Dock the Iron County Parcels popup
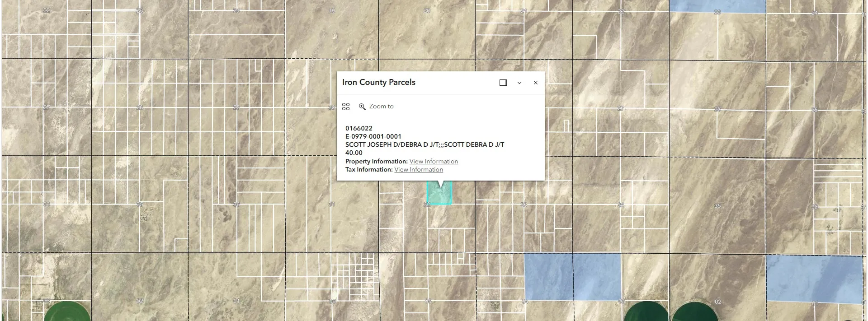868x321 pixels. coord(503,83)
